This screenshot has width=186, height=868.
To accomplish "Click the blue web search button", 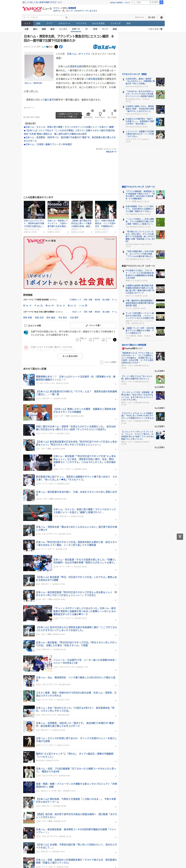I will coord(161,2).
